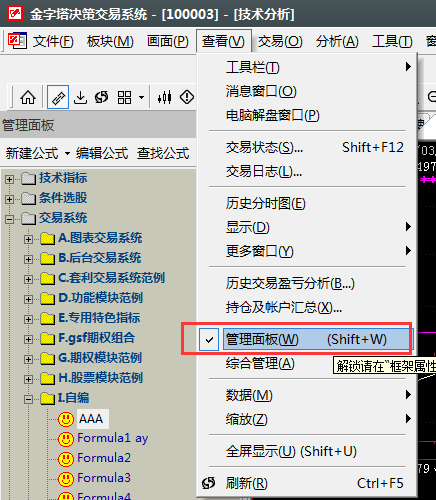Choose 综合管理(A) menu entry
The width and height of the screenshot is (436, 500).
tap(307, 363)
